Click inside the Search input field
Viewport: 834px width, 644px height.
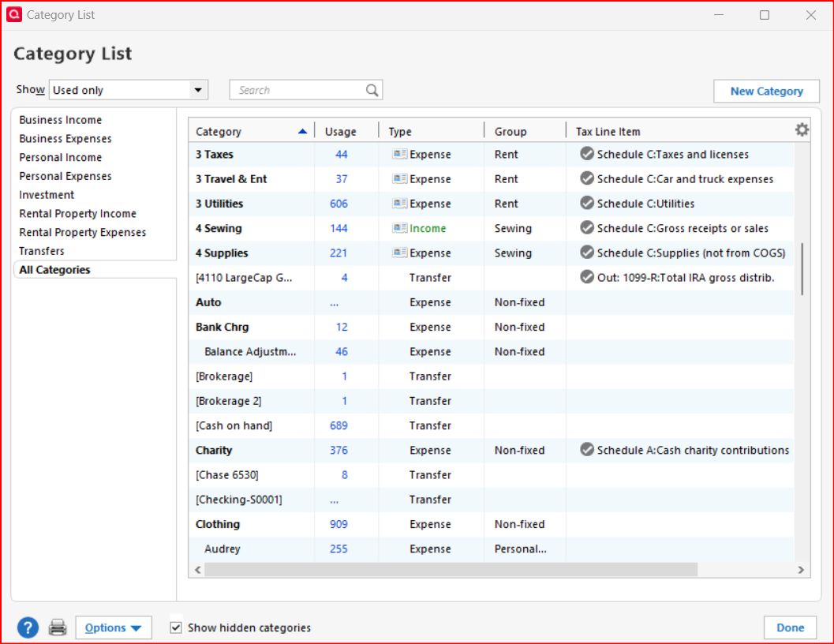[x=296, y=90]
